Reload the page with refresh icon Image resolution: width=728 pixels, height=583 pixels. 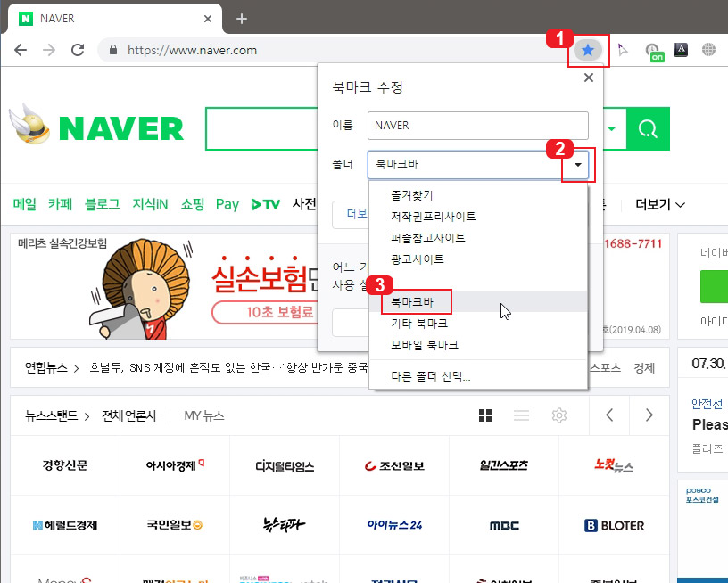coord(78,50)
